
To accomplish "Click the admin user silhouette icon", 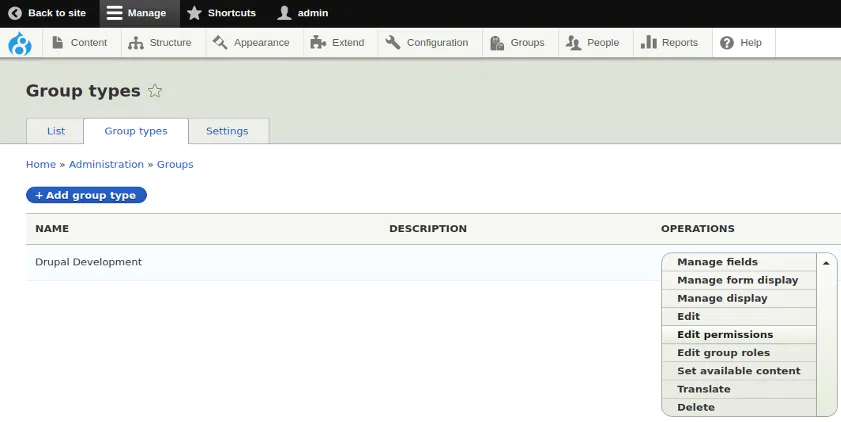I will click(284, 13).
